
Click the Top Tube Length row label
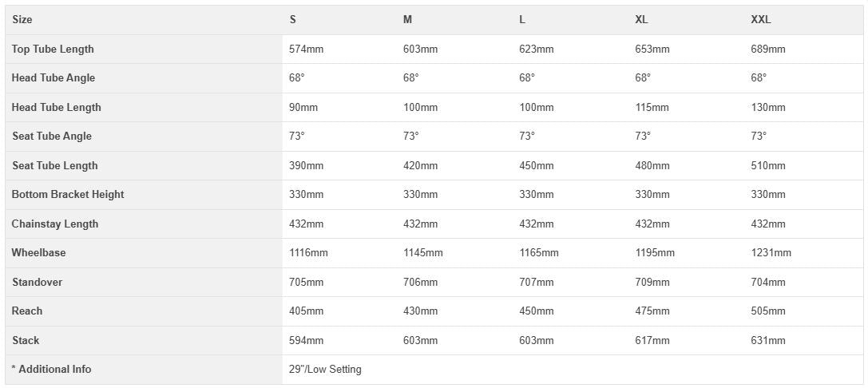click(x=53, y=49)
